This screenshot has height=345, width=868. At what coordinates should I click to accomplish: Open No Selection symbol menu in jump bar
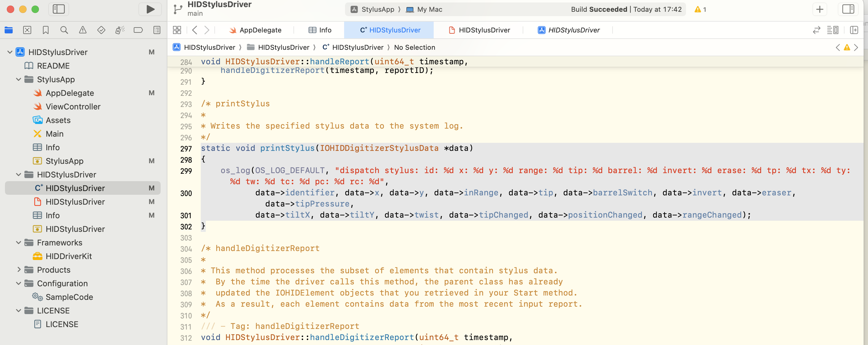[x=415, y=48]
